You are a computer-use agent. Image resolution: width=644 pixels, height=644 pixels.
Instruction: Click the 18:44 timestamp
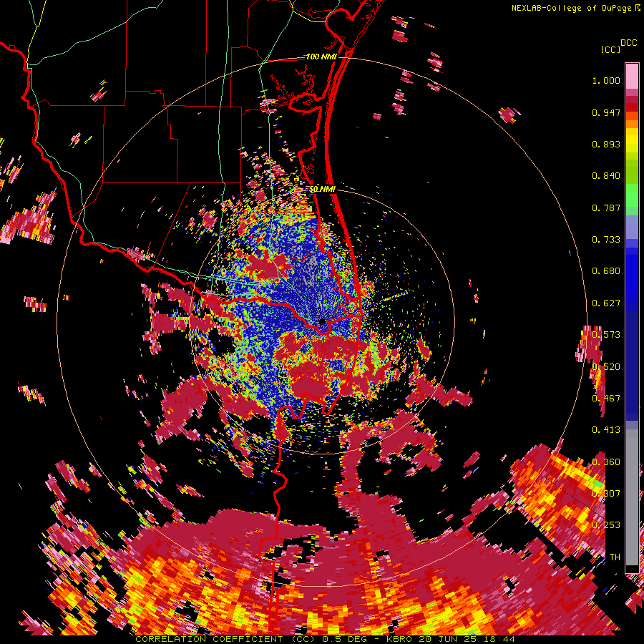499,639
